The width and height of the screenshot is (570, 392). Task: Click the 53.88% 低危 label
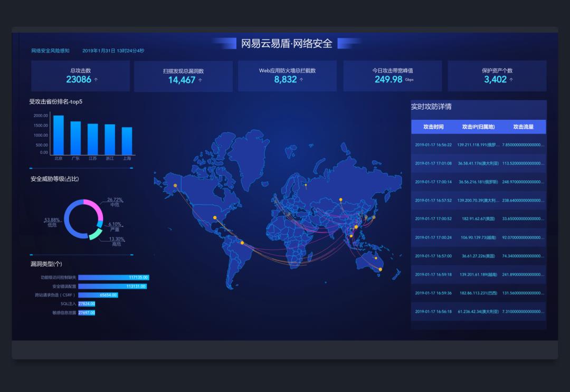(52, 222)
